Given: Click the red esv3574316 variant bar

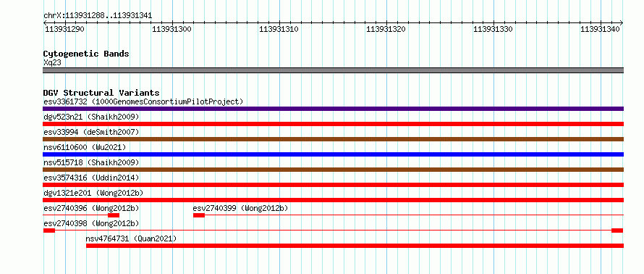Looking at the screenshot, I should [x=333, y=185].
